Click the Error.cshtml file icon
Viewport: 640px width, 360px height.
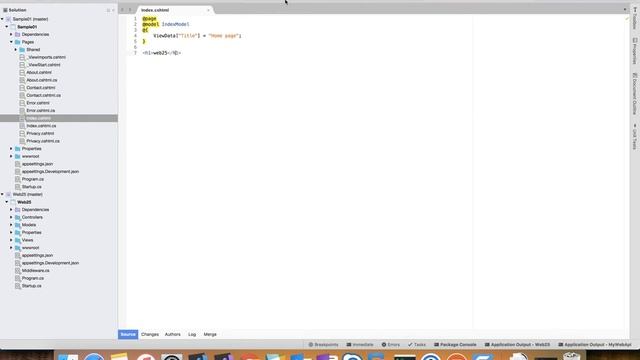pos(22,103)
